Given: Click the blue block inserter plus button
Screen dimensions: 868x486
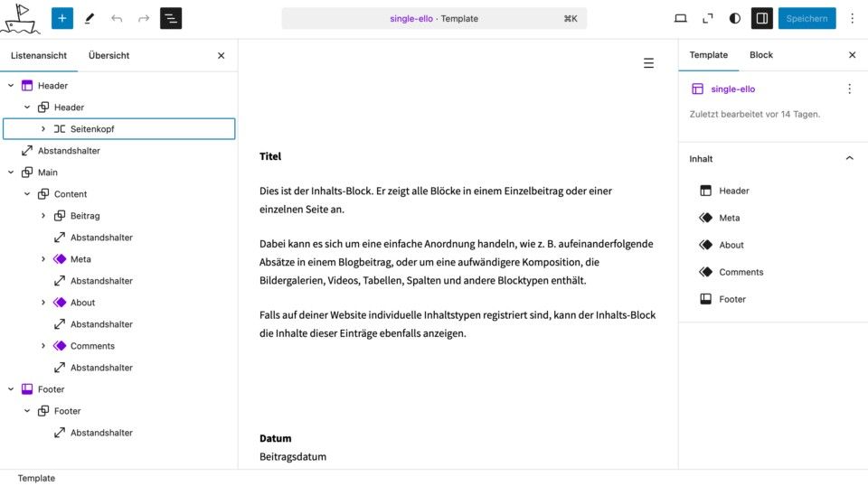Looking at the screenshot, I should [62, 18].
